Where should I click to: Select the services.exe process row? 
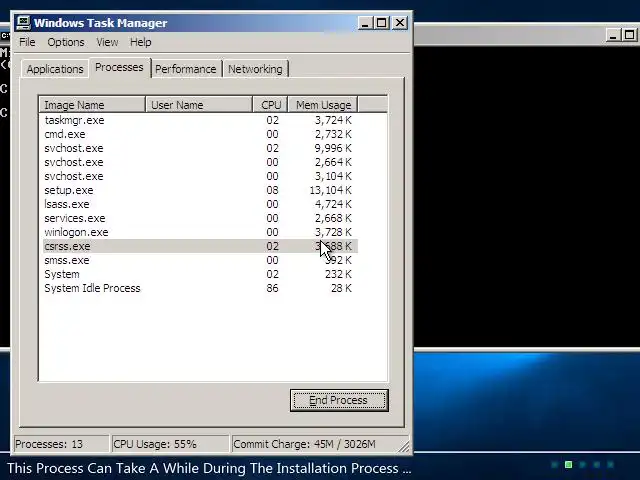[x=200, y=218]
